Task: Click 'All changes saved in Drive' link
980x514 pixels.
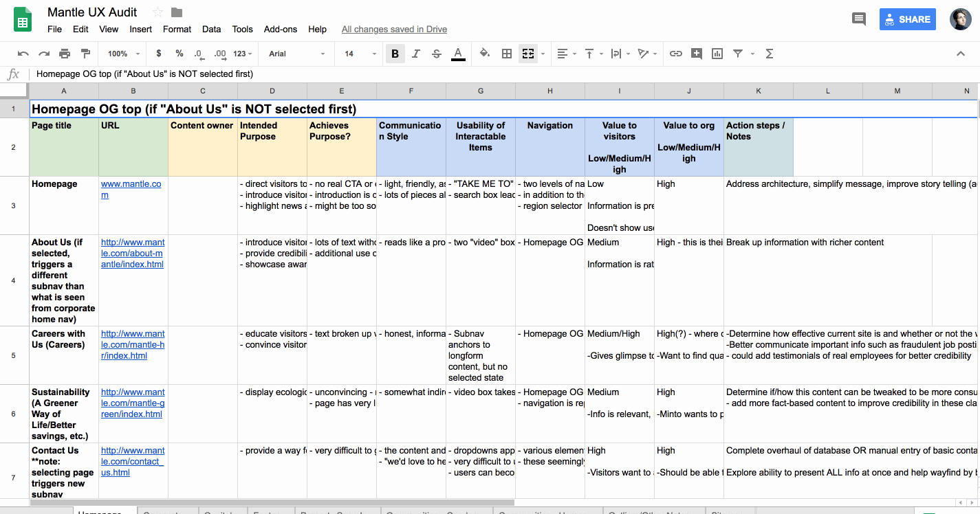Action: [x=394, y=29]
